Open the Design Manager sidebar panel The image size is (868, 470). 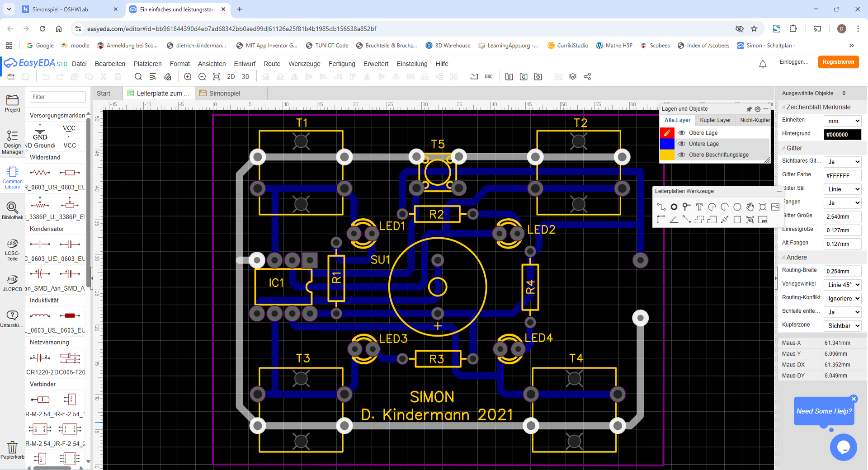click(x=12, y=142)
